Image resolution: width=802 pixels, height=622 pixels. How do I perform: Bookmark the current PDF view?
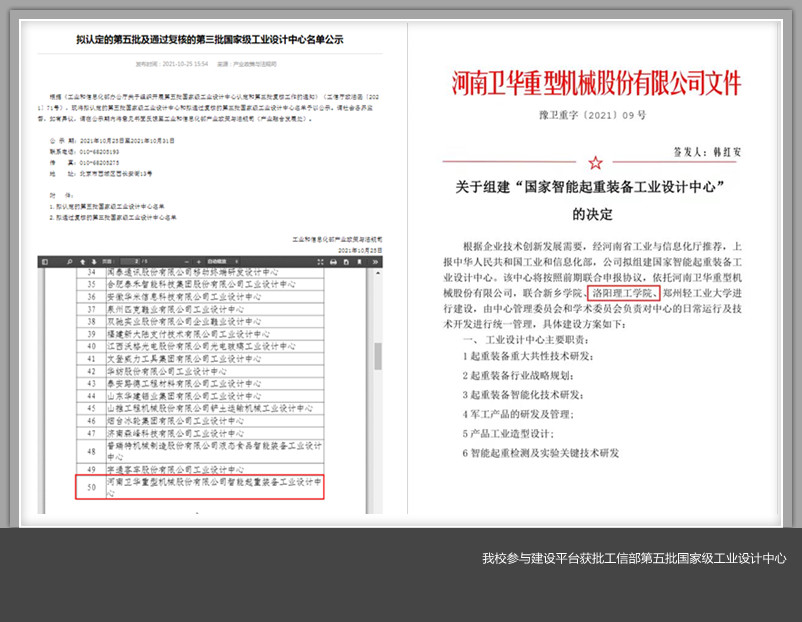coord(360,261)
